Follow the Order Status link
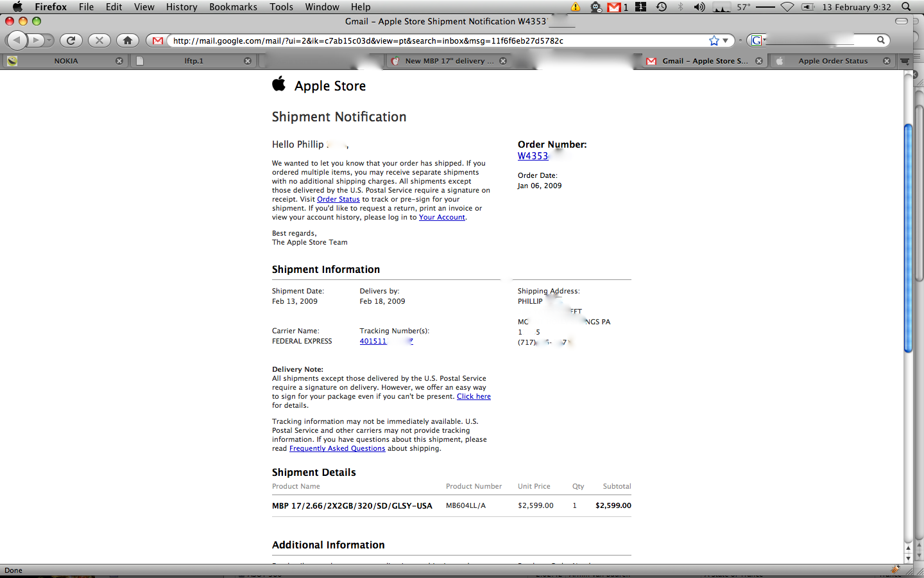The image size is (924, 578). 338,199
